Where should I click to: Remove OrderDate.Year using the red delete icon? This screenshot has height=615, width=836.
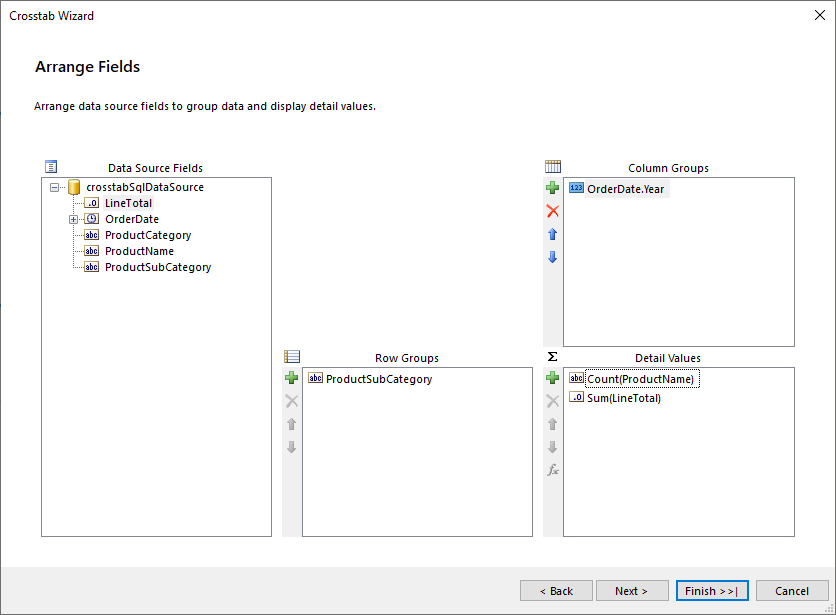[552, 211]
